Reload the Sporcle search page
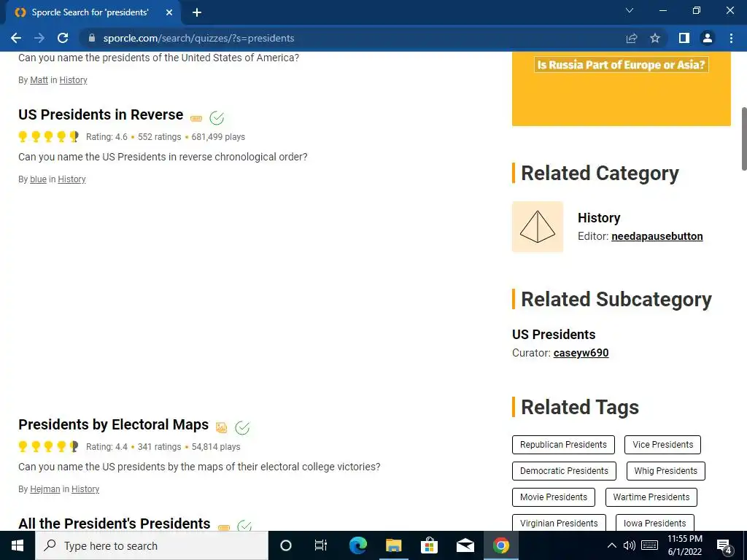 [63, 38]
